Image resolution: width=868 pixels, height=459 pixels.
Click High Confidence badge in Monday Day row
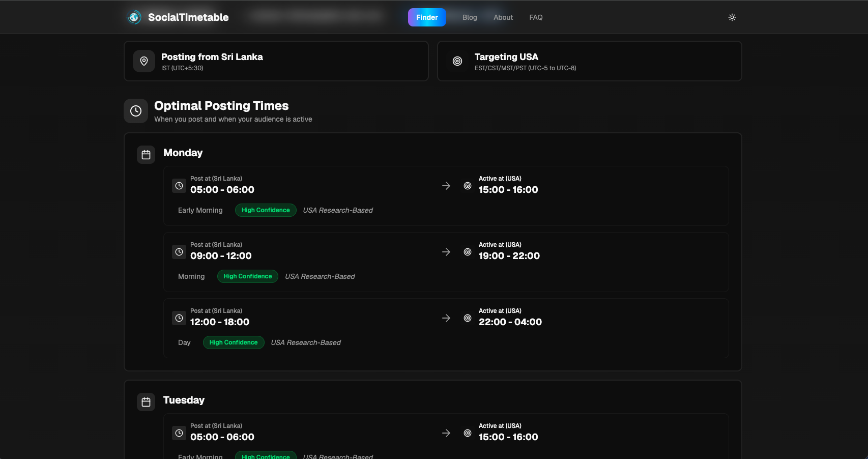(x=234, y=342)
